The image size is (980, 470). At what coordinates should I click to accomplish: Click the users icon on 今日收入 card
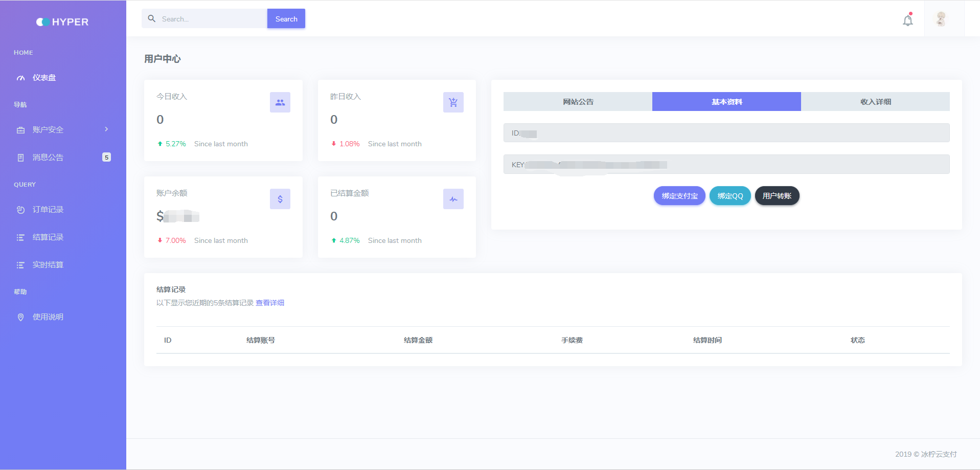click(x=280, y=102)
